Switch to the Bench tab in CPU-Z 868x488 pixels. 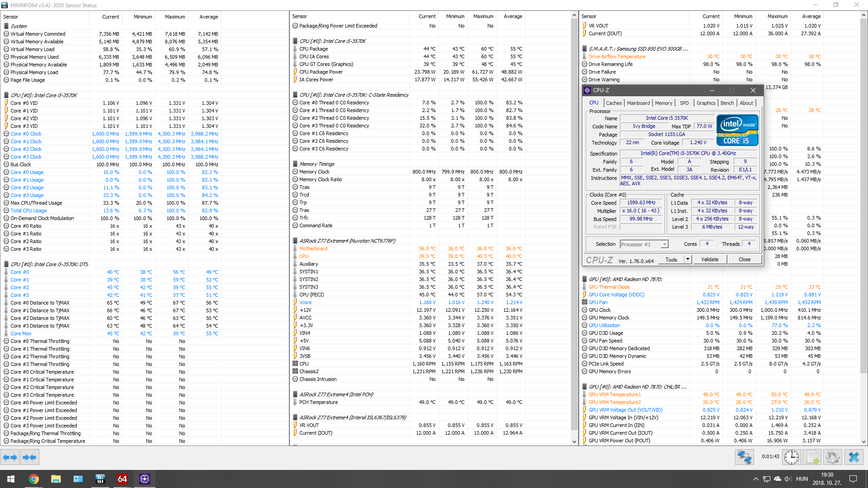(x=727, y=103)
